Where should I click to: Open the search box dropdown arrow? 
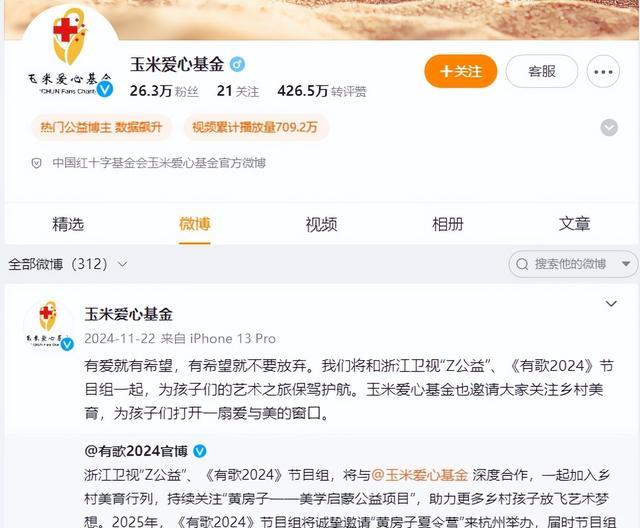[x=626, y=264]
